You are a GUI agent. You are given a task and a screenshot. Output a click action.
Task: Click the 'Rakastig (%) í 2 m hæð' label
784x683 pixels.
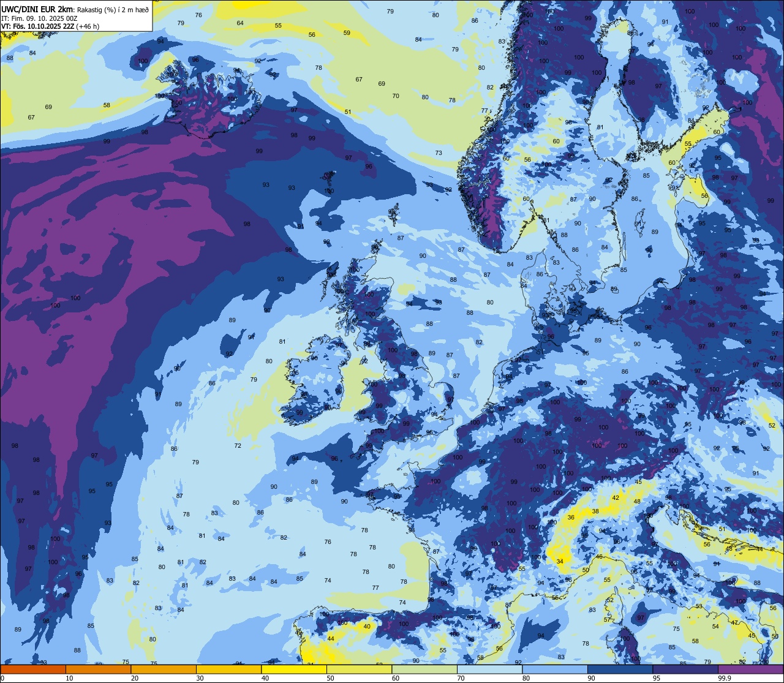pos(113,9)
